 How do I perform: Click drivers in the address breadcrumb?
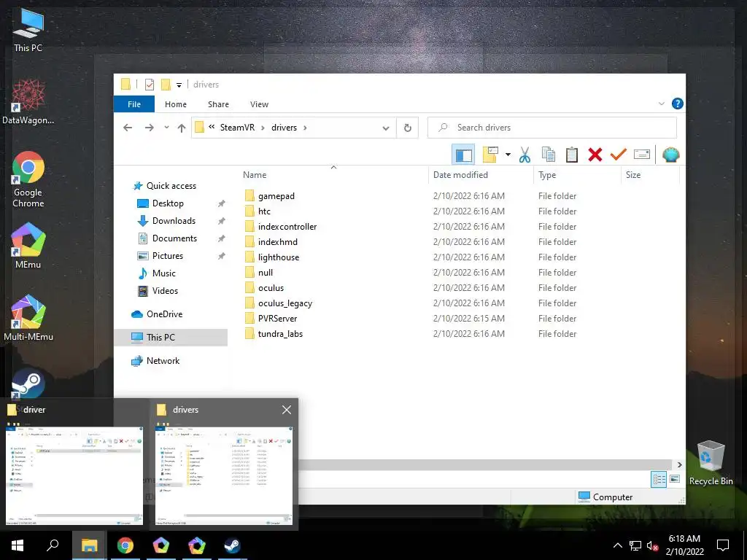pos(284,128)
